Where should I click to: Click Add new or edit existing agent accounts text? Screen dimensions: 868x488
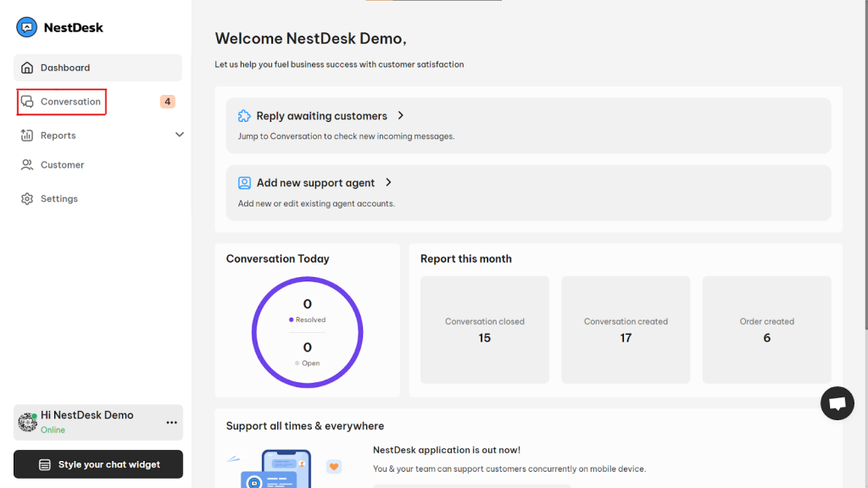316,203
